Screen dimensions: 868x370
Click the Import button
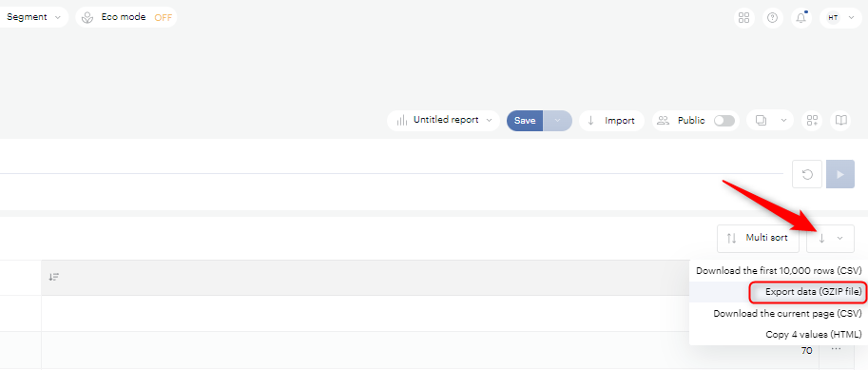(611, 120)
